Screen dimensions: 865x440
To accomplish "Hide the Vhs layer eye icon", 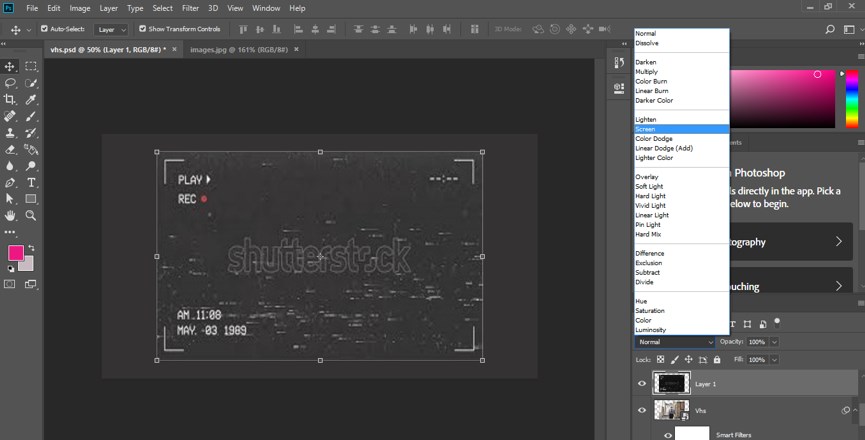I will [x=642, y=410].
